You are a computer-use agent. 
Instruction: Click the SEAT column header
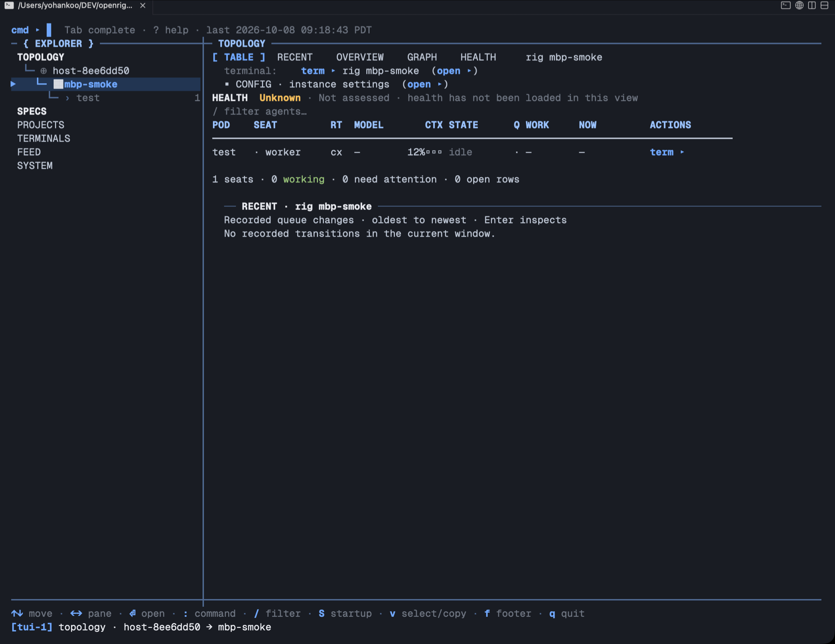click(x=265, y=125)
